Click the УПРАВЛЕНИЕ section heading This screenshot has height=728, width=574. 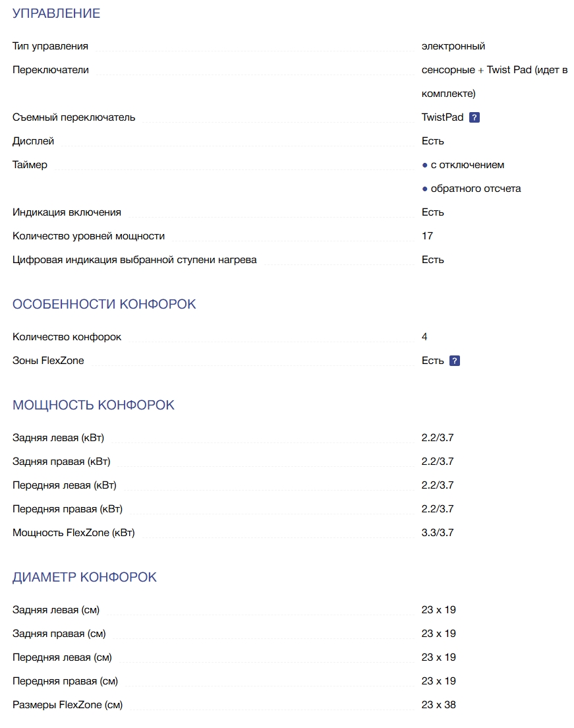57,13
